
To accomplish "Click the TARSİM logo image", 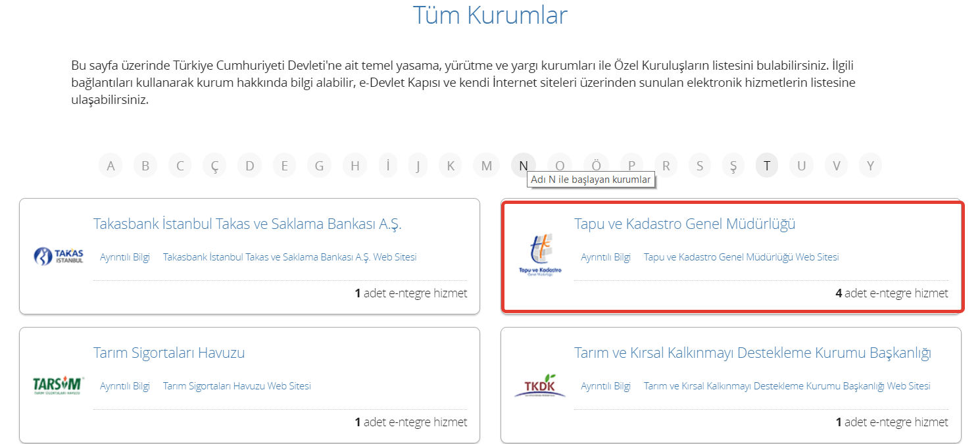I will pos(58,385).
